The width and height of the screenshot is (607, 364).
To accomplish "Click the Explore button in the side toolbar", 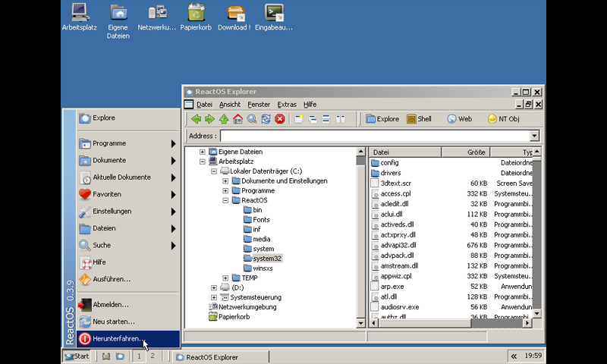I will 382,119.
